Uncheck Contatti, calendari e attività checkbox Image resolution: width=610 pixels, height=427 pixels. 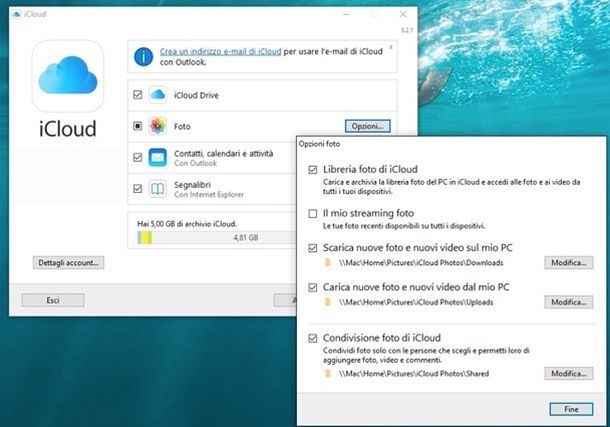[138, 158]
